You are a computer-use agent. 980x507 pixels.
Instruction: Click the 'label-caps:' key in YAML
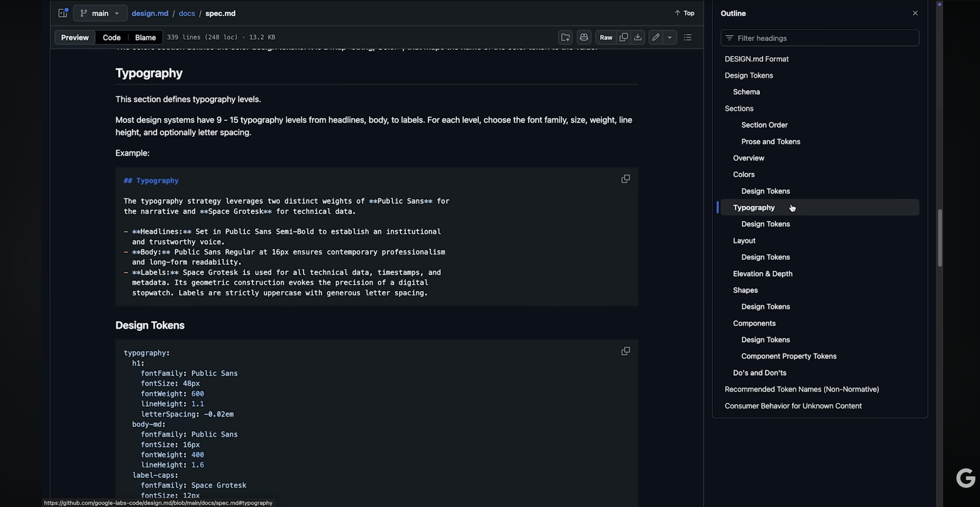tap(155, 475)
